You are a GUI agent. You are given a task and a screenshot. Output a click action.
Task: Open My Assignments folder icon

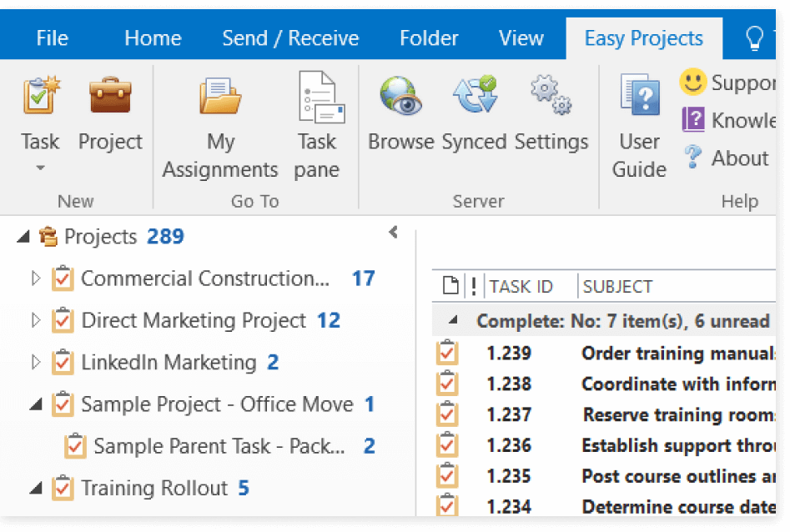click(x=220, y=96)
